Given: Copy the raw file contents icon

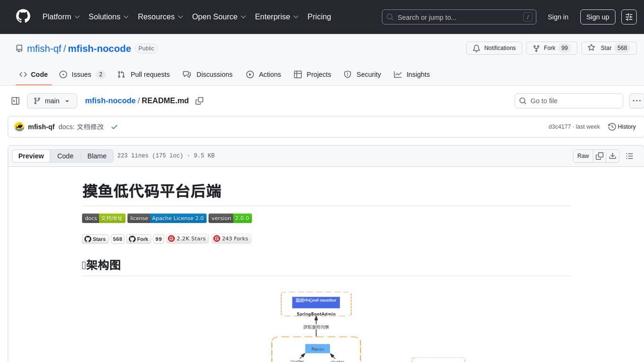Looking at the screenshot, I should pos(599,156).
